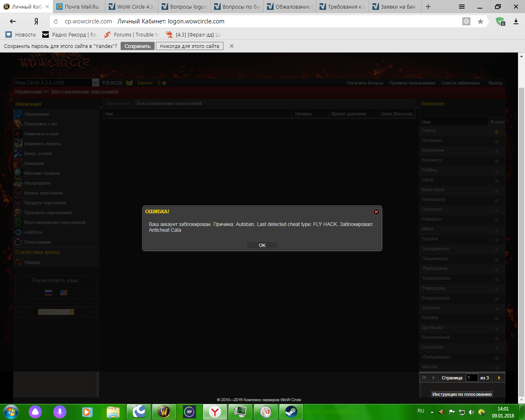Click the bookmark star icon
Screen dimensions: 525x420
pos(480,21)
